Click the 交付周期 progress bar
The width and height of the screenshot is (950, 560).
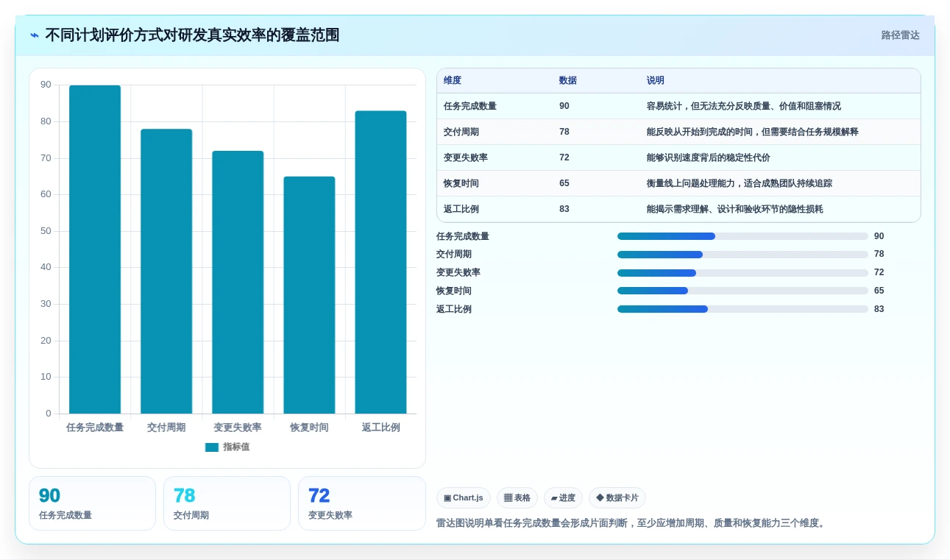click(x=742, y=255)
